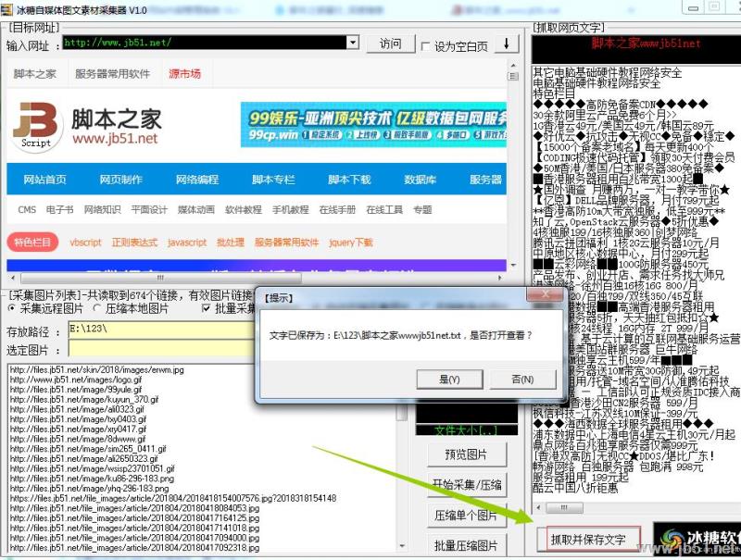
Task: Select 99yule.gif entry in image list
Action: 76,390
